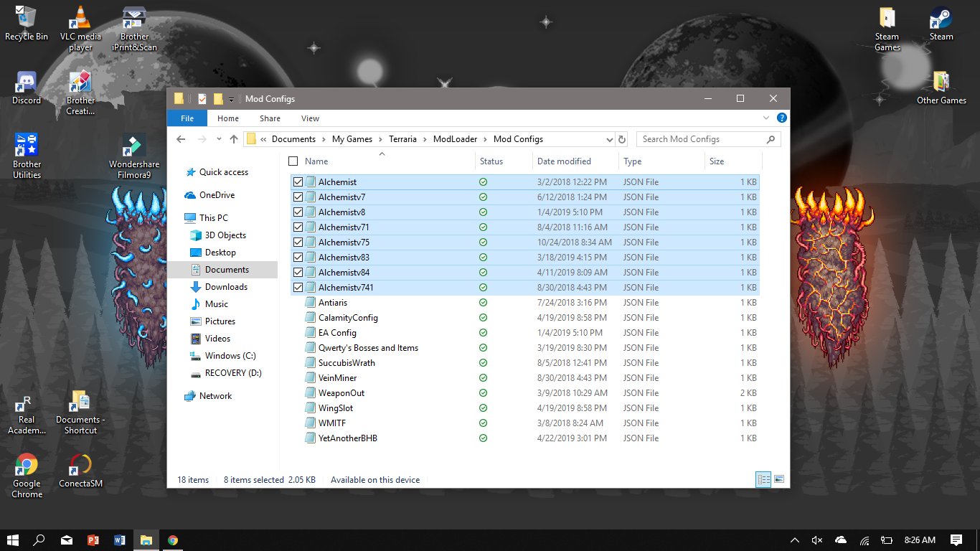Viewport: 980px width, 551px height.
Task: Switch to Details view layout icon
Action: (763, 479)
